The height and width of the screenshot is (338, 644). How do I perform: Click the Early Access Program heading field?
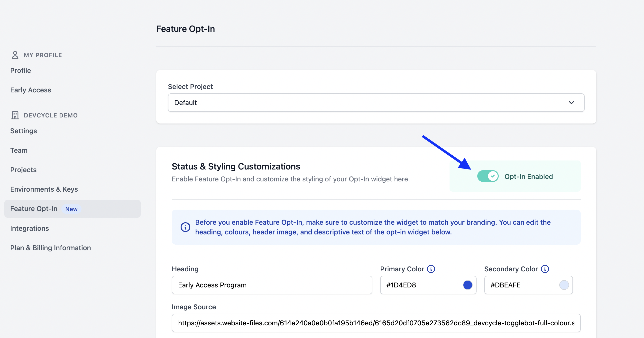272,285
